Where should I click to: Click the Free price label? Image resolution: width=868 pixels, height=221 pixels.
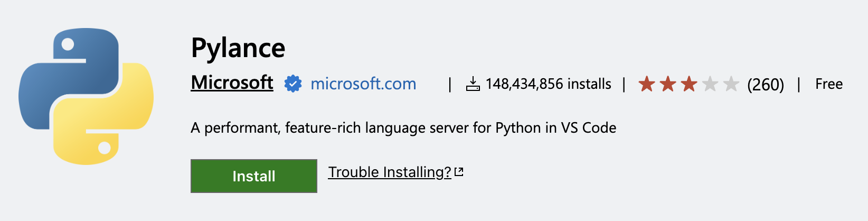(829, 84)
